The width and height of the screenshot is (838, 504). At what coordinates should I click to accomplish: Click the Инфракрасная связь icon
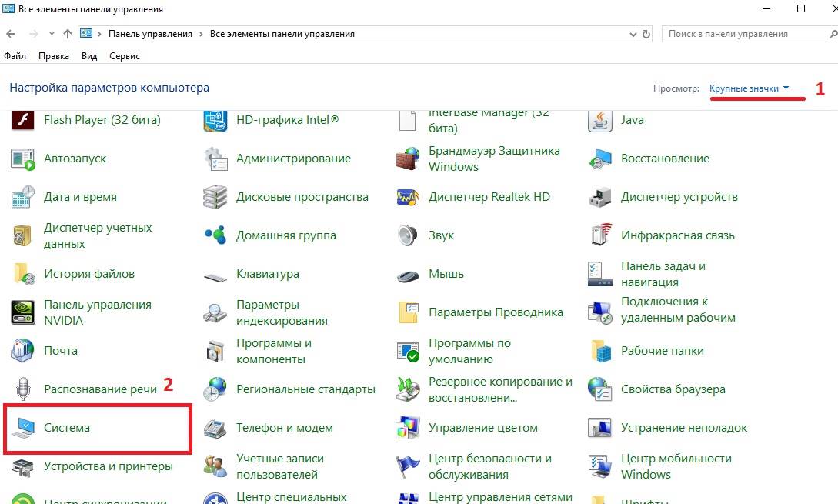coord(601,235)
